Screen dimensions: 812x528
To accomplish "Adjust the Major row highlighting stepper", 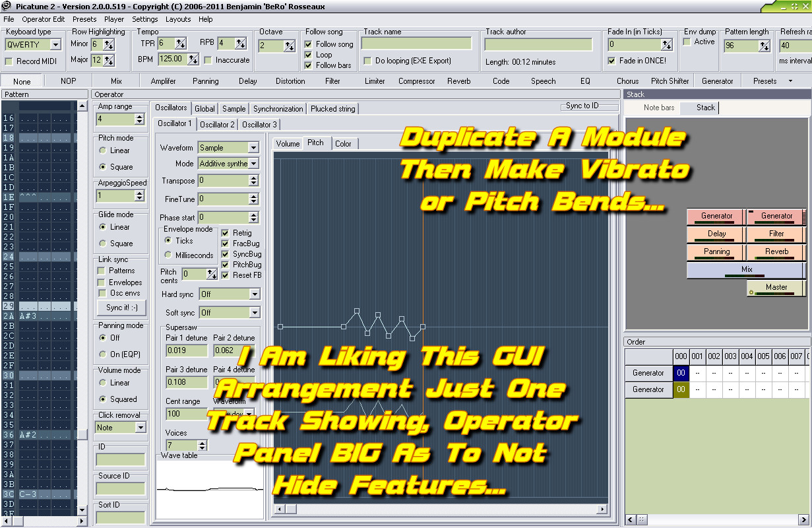I will coord(109,60).
